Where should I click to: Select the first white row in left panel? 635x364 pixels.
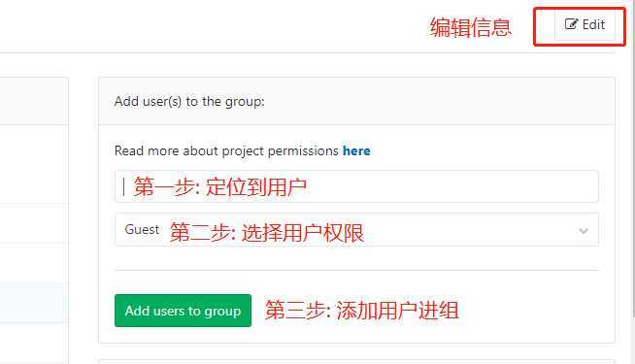34,164
